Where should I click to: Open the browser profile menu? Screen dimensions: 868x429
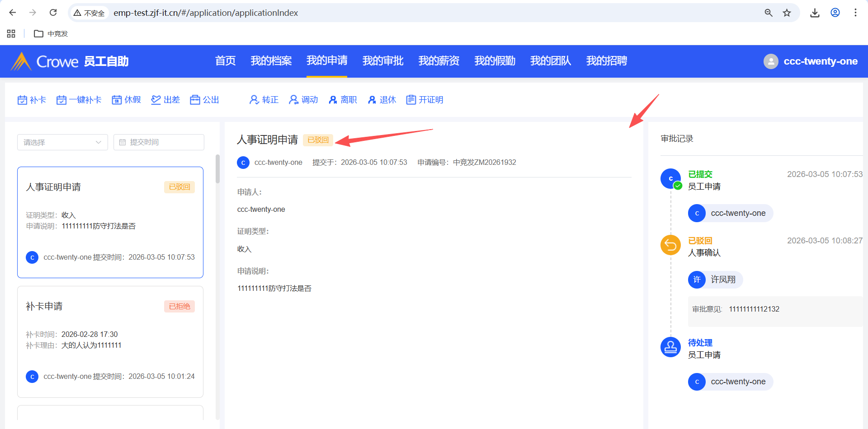tap(835, 13)
